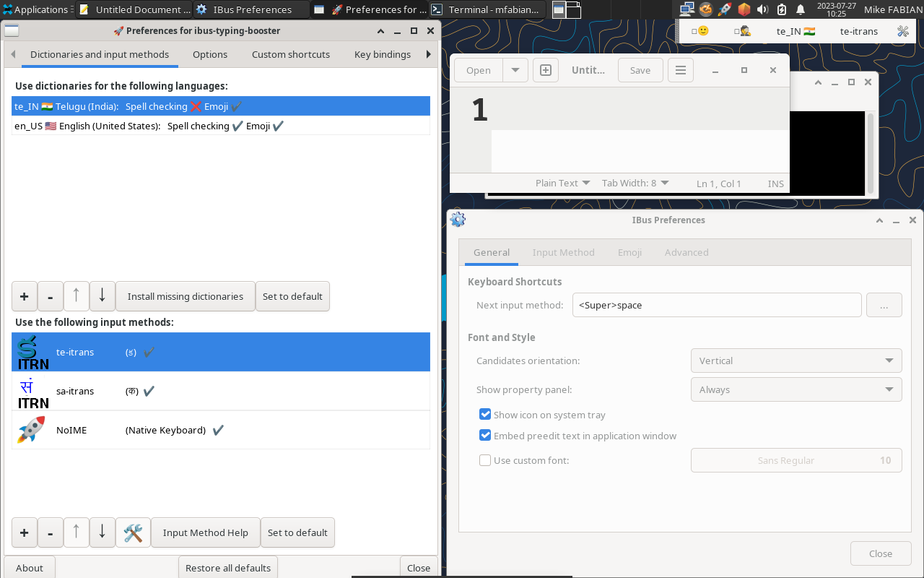The height and width of the screenshot is (578, 924).
Task: Move te-itrans up with the up-arrow icon
Action: (76, 532)
